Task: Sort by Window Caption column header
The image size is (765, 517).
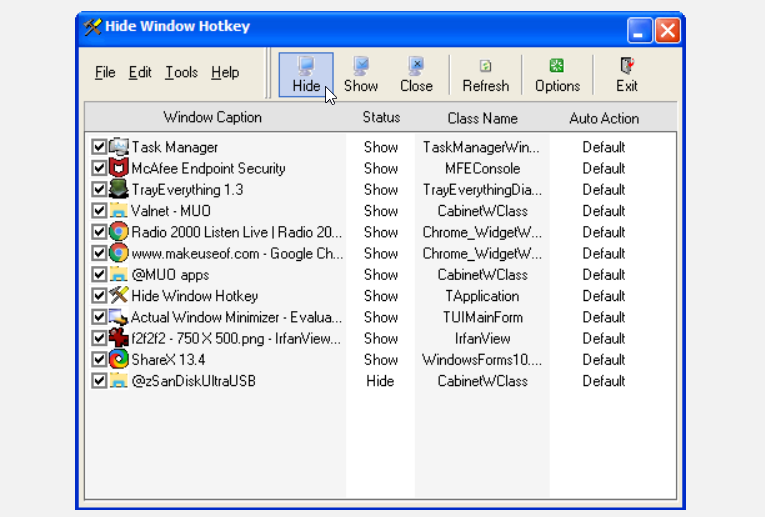Action: 213,118
